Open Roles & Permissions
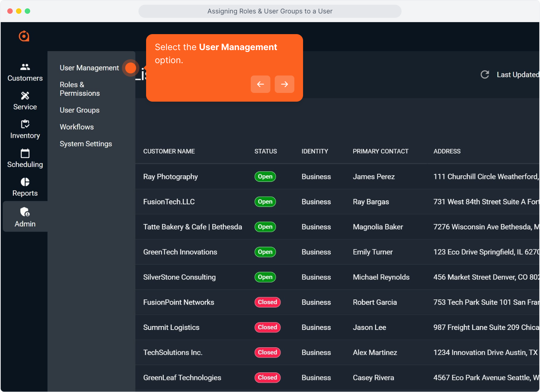This screenshot has width=540, height=392. tap(80, 89)
